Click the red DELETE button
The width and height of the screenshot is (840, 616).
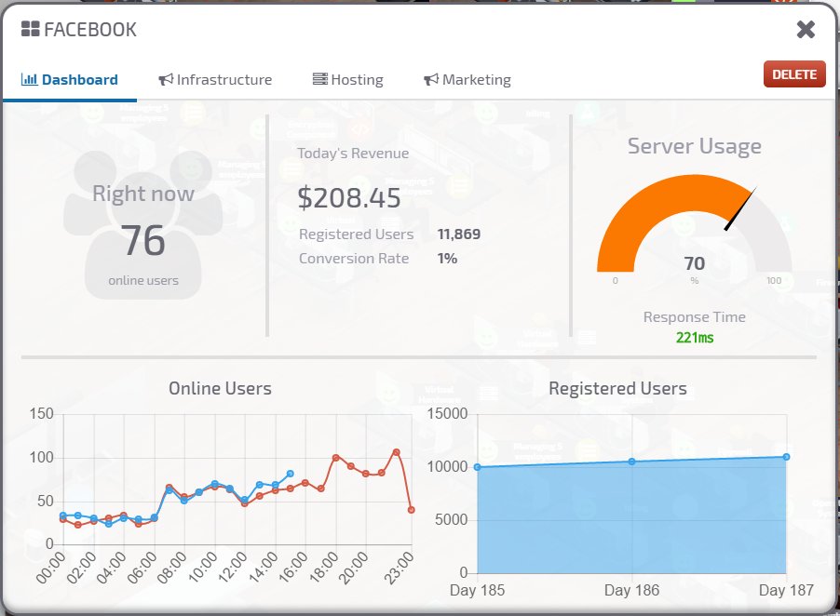click(x=794, y=74)
